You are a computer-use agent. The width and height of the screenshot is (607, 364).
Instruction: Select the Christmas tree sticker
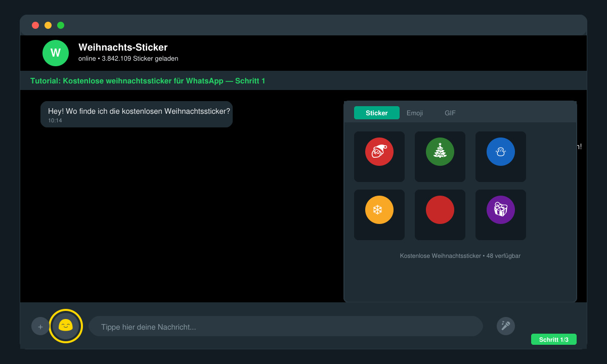tap(440, 157)
